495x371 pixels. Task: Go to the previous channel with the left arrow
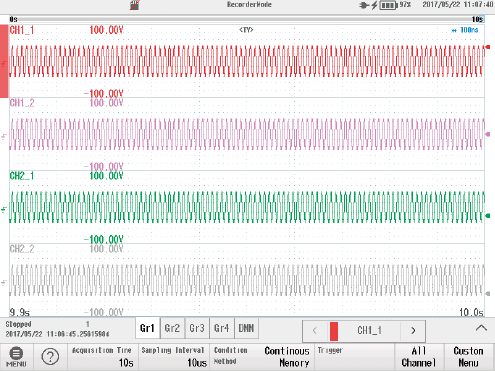315,331
